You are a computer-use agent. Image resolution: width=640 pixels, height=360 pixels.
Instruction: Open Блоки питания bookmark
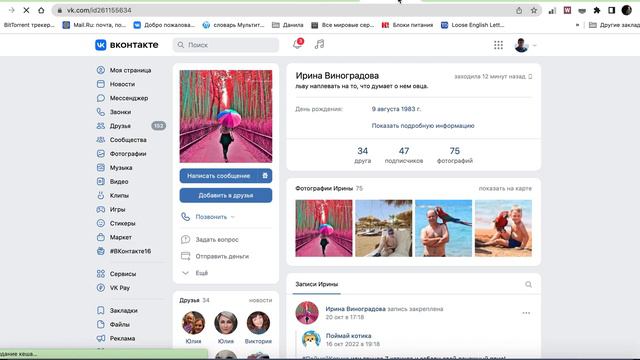coord(407,25)
